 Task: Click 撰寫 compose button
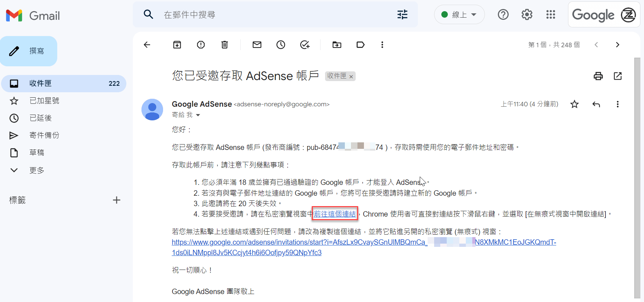tap(29, 51)
